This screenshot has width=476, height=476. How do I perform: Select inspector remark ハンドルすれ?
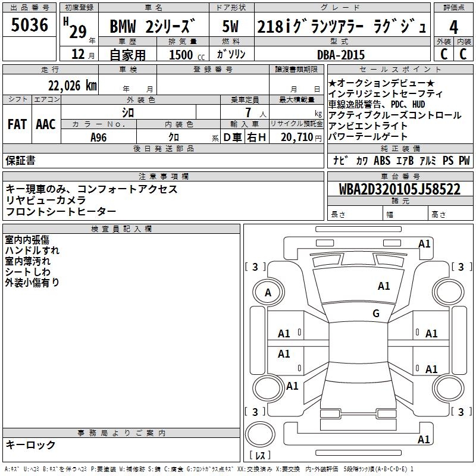click(x=32, y=250)
